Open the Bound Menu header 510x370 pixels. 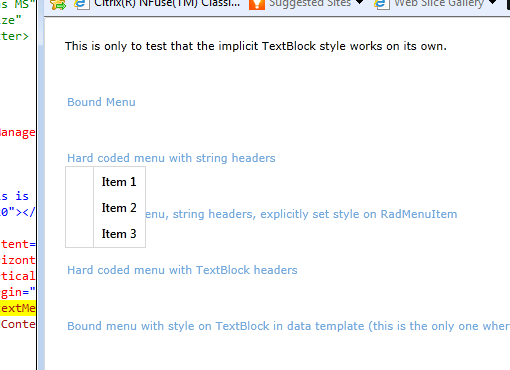(101, 102)
